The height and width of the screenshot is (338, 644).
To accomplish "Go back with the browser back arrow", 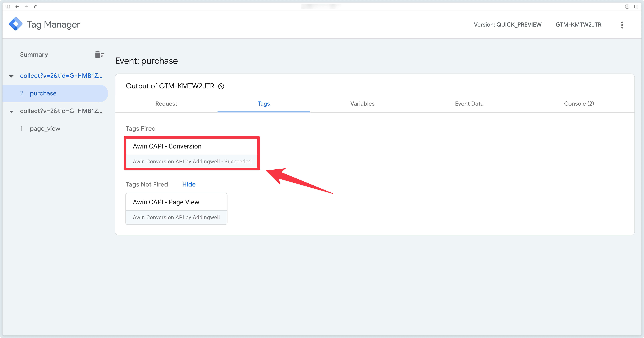I will coord(17,7).
